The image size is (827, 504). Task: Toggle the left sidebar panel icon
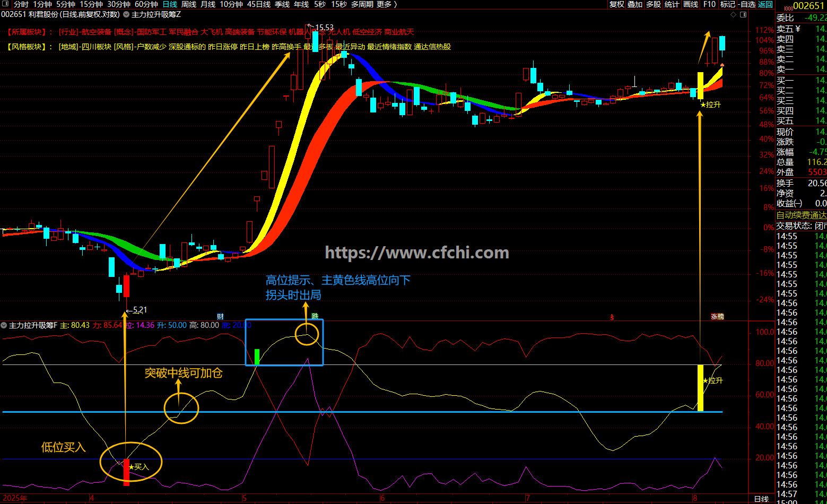[5, 4]
